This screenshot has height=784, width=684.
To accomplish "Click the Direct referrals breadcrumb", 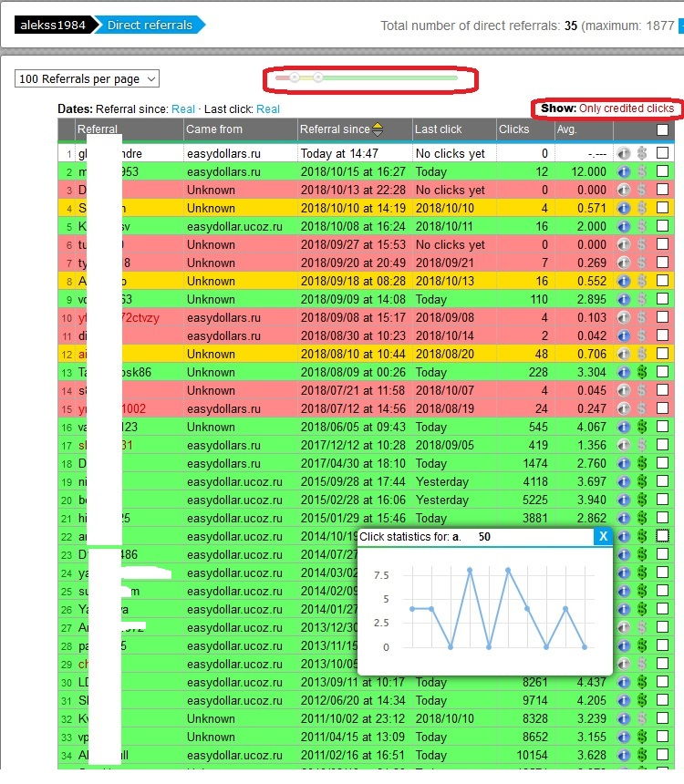I will [x=150, y=25].
